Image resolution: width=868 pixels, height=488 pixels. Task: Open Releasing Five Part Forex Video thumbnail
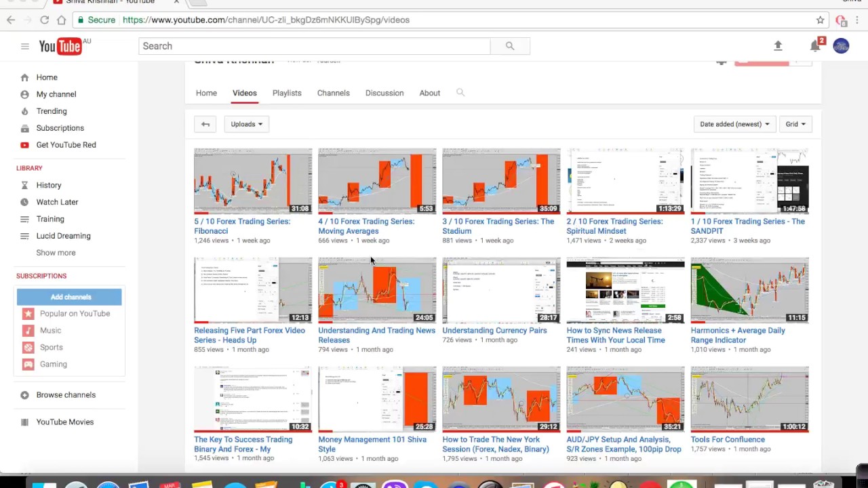click(x=253, y=290)
